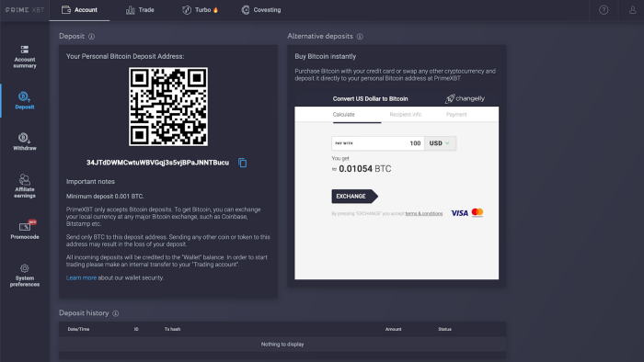Click info icon beside Alternative deposits
This screenshot has height=362, width=644.
click(x=360, y=37)
